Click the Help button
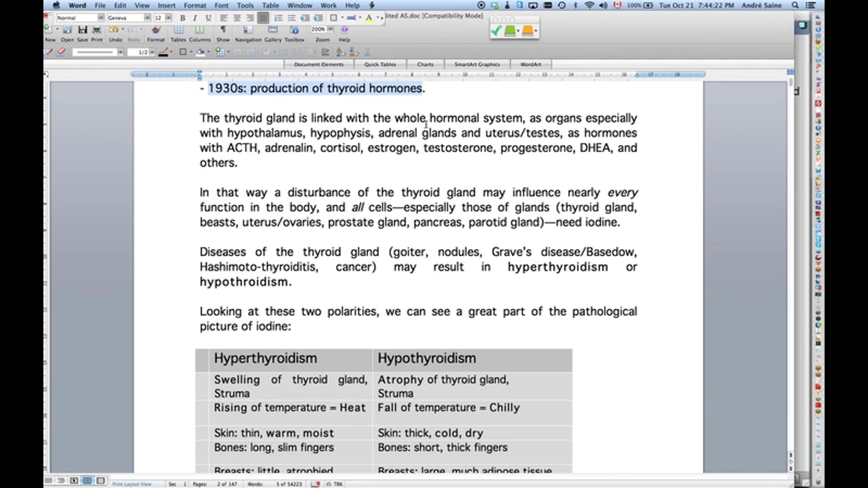 (344, 30)
